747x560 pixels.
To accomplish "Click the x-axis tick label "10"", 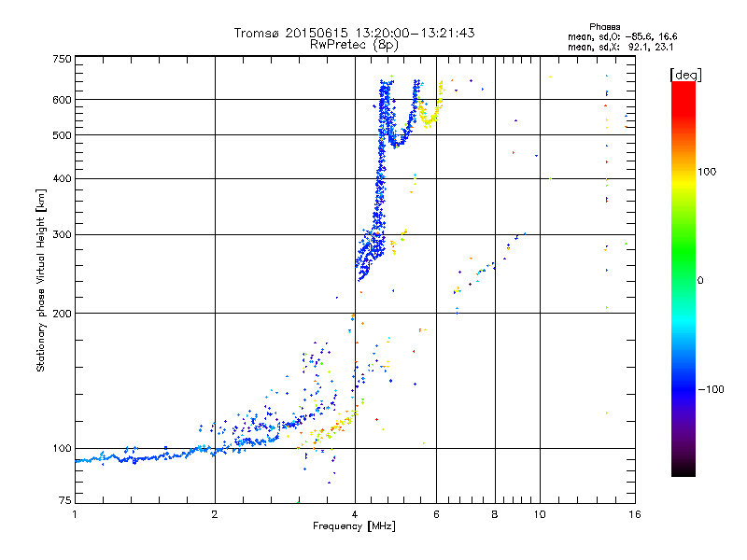I will click(540, 514).
